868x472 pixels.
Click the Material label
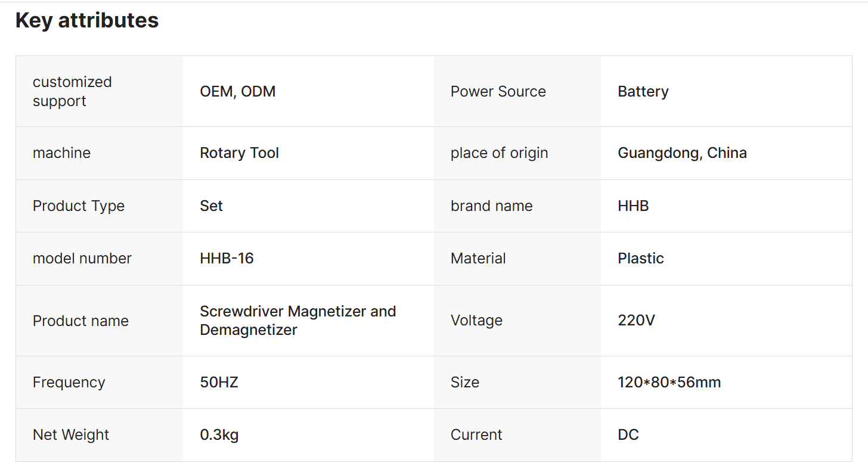click(478, 258)
